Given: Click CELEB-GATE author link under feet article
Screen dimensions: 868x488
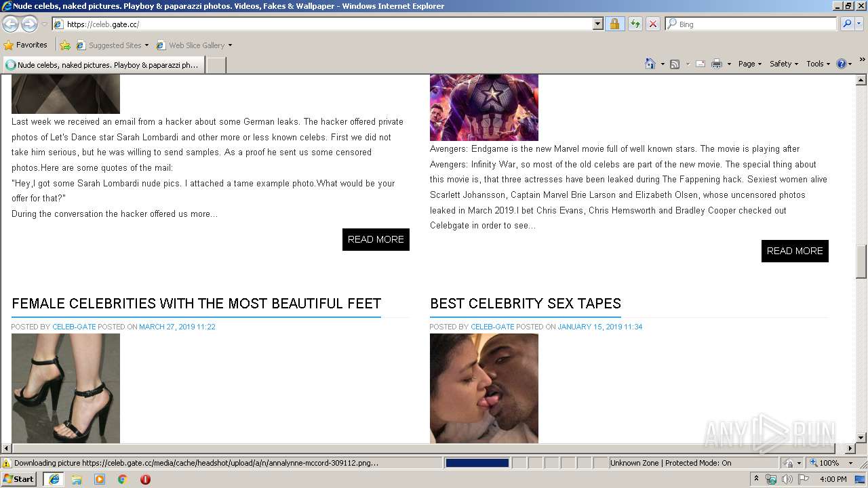Looking at the screenshot, I should coord(74,327).
